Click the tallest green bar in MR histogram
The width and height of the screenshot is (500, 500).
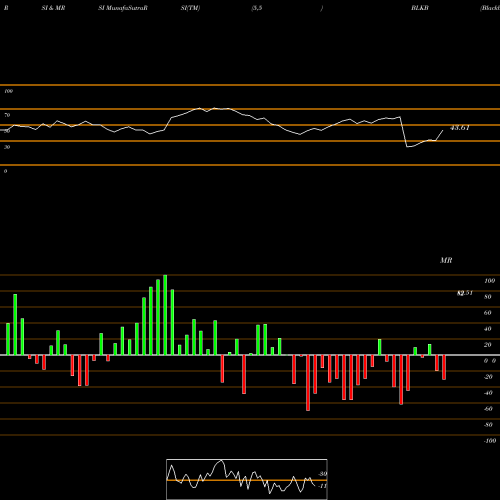tap(165, 315)
